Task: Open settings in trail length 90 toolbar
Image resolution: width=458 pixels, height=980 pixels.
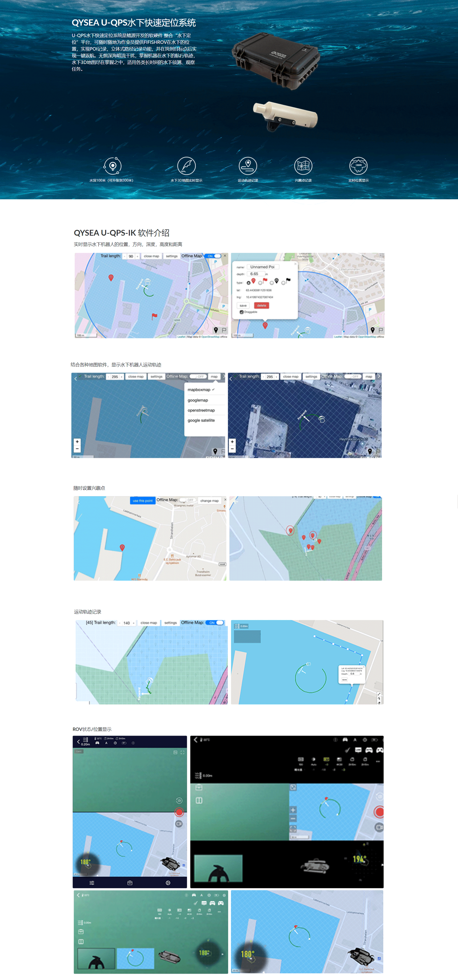Action: [x=172, y=256]
